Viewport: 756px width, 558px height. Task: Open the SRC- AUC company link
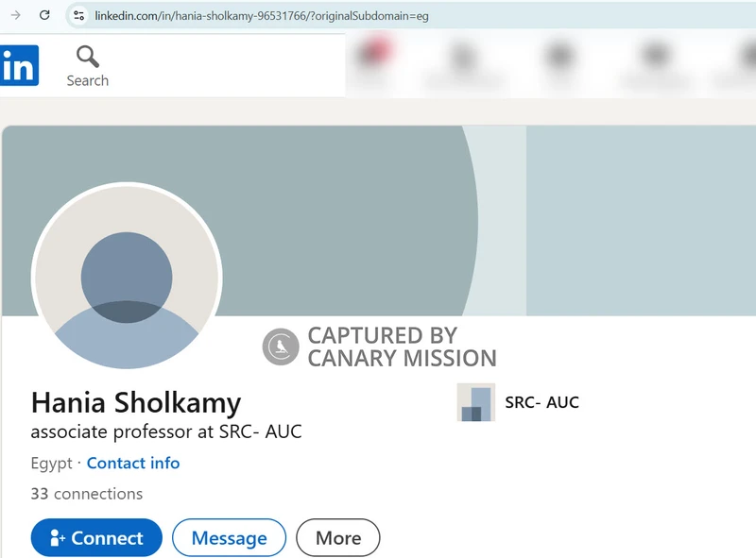[541, 402]
